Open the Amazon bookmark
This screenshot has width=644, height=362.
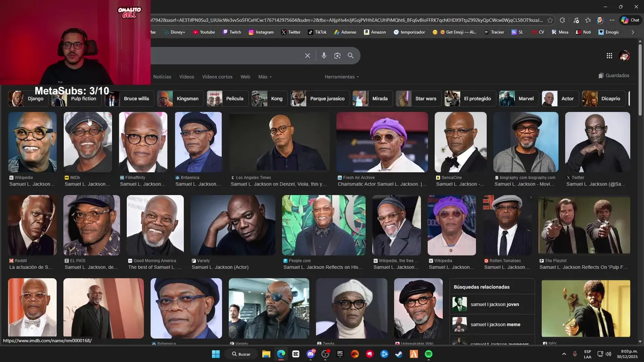point(374,32)
